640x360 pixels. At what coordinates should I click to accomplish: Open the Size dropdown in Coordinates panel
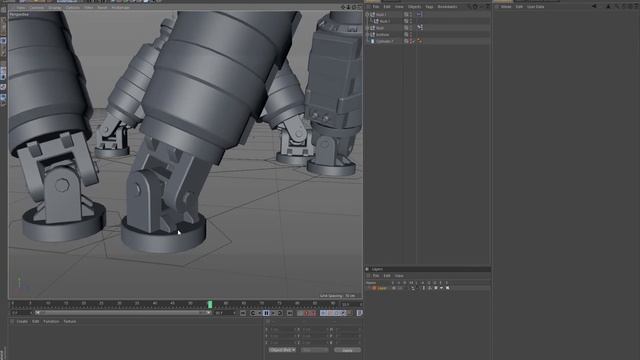click(x=314, y=350)
